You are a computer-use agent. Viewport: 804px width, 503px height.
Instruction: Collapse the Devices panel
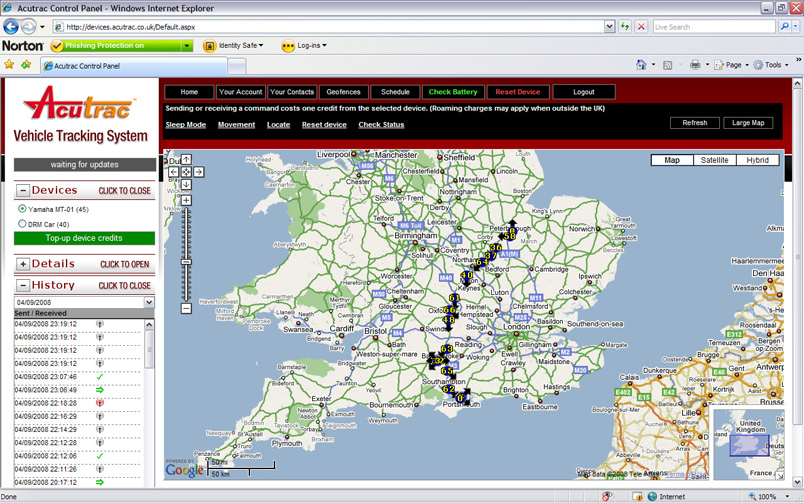pos(23,190)
